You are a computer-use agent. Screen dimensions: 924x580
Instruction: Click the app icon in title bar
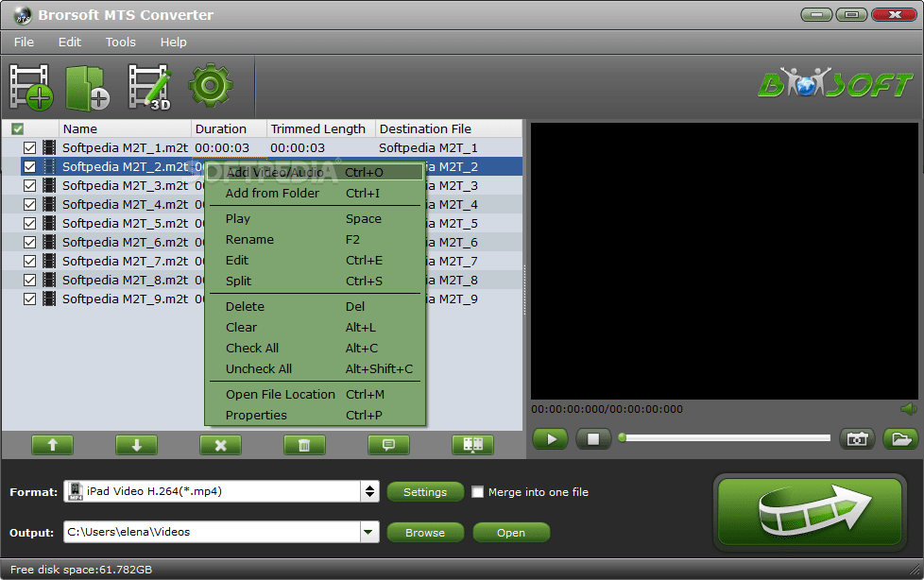(23, 15)
